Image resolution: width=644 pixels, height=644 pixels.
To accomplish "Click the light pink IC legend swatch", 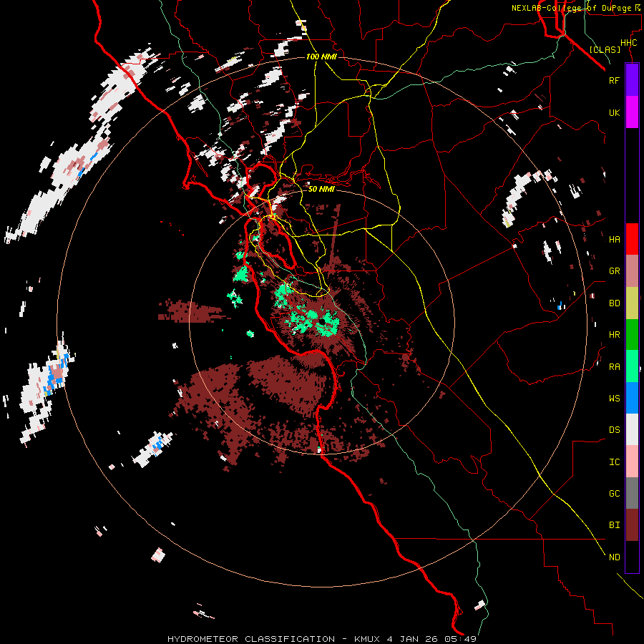I will pos(632,462).
